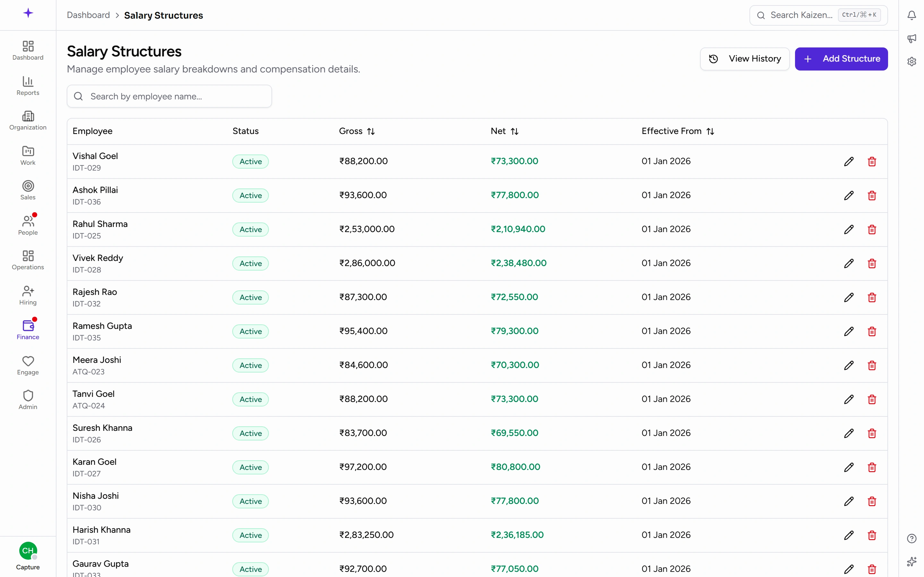Go back to Dashboard breadcrumb
924x577 pixels.
88,15
